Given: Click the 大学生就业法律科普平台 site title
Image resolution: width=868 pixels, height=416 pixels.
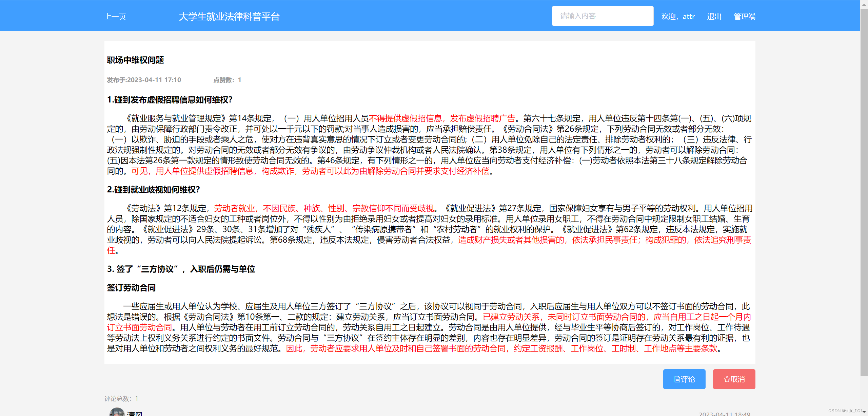Looking at the screenshot, I should (229, 17).
